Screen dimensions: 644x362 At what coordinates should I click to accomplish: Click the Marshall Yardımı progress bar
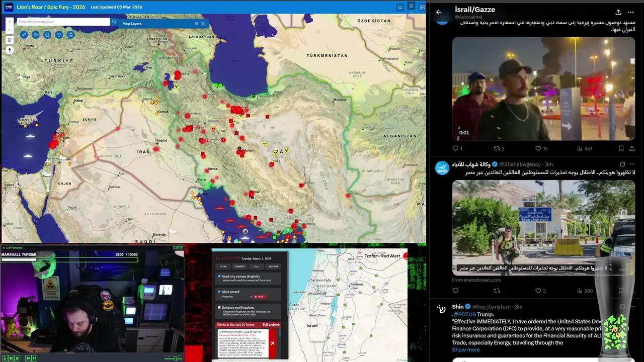click(69, 259)
